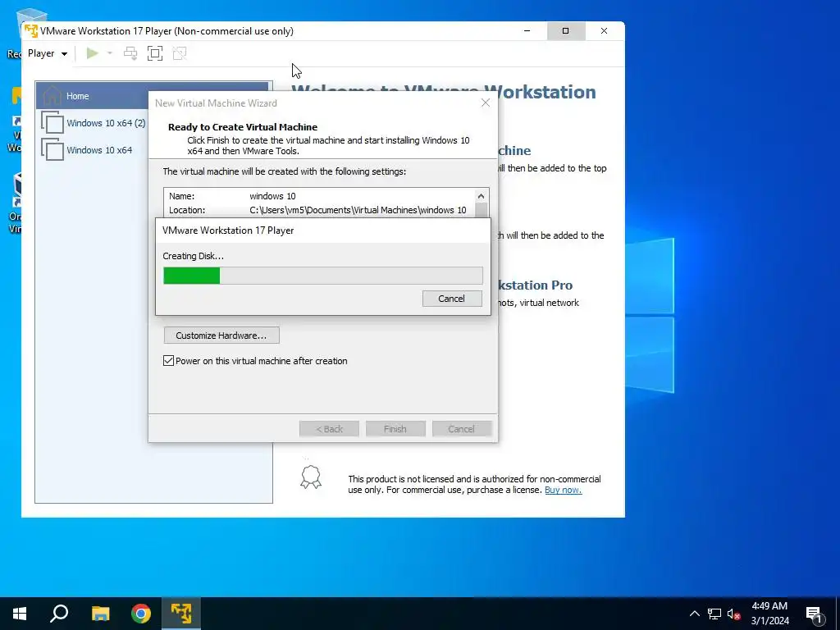Click the license ribbon badge icon
This screenshot has height=630, width=840.
click(311, 477)
